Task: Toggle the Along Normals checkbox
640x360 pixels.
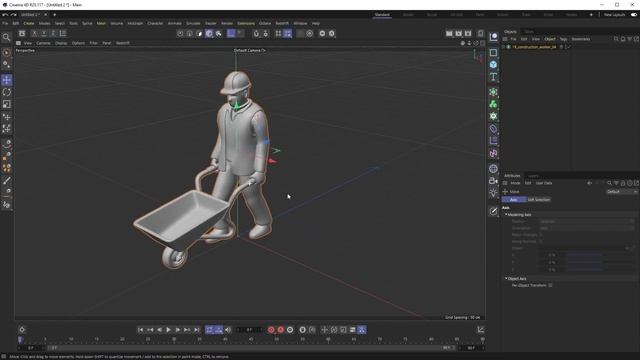Action: [x=541, y=241]
